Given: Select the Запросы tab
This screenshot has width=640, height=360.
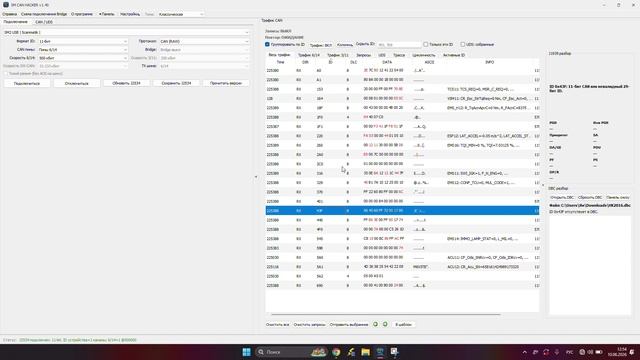Looking at the screenshot, I should pyautogui.click(x=363, y=55).
